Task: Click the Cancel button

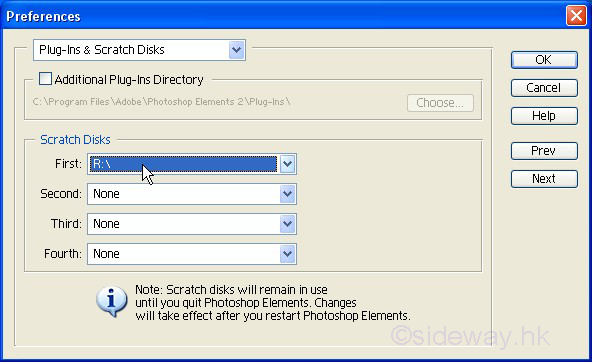Action: tap(544, 88)
